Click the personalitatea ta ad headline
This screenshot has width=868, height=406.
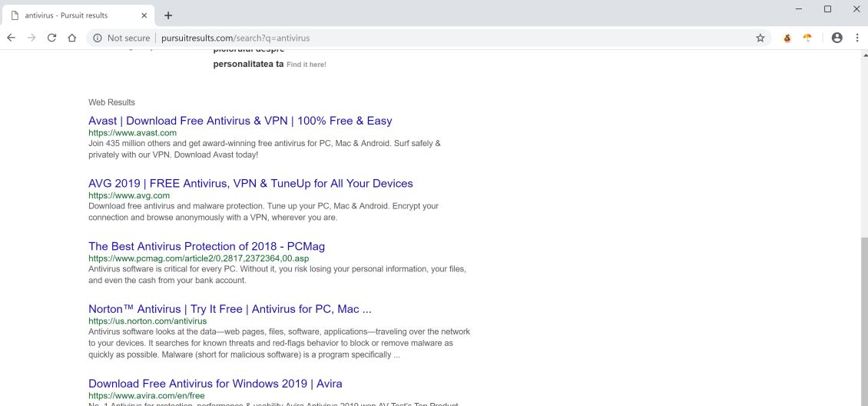248,65
